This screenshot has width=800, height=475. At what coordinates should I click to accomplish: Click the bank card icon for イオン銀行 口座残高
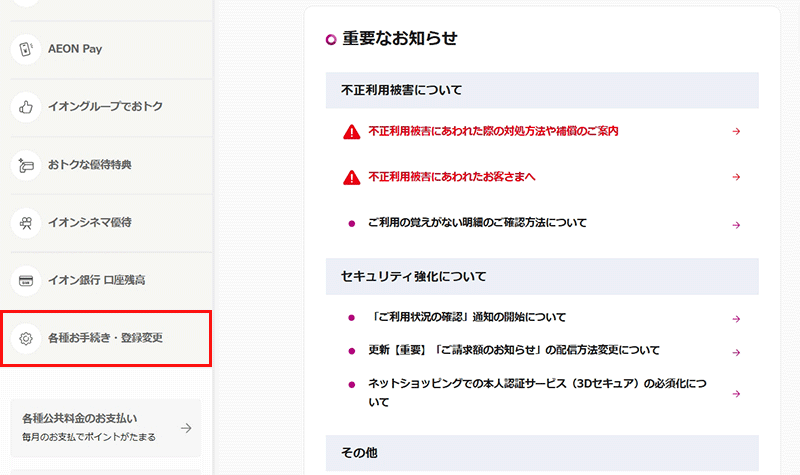(x=25, y=279)
